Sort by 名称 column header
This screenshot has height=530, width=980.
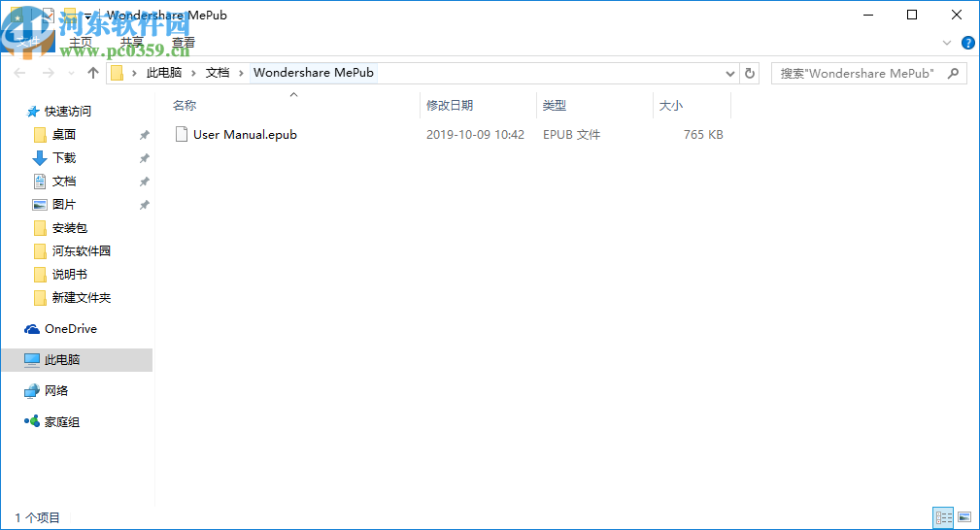click(x=185, y=105)
